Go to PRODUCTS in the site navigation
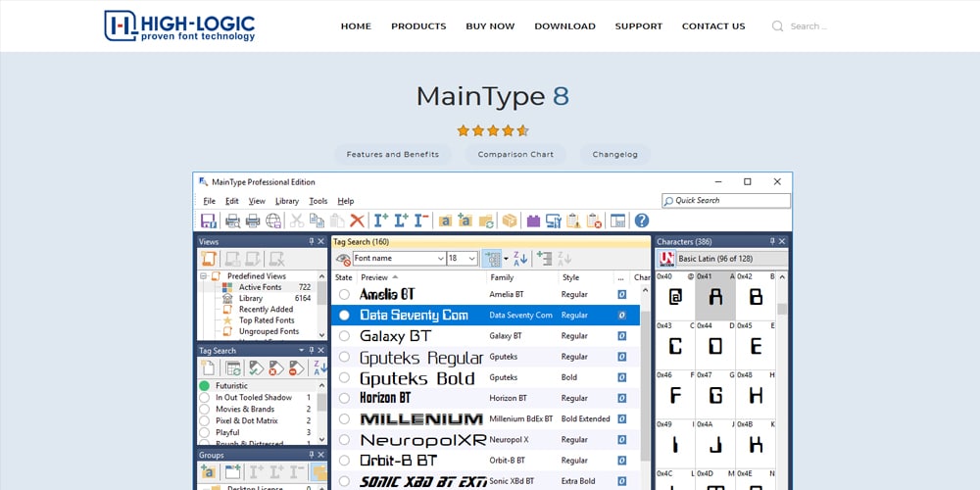This screenshot has height=490, width=980. (x=418, y=26)
